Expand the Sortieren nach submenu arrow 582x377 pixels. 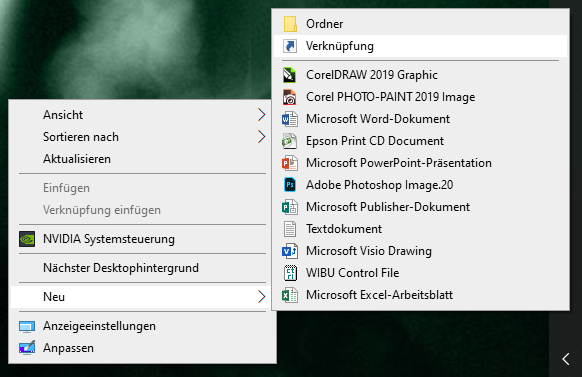262,137
